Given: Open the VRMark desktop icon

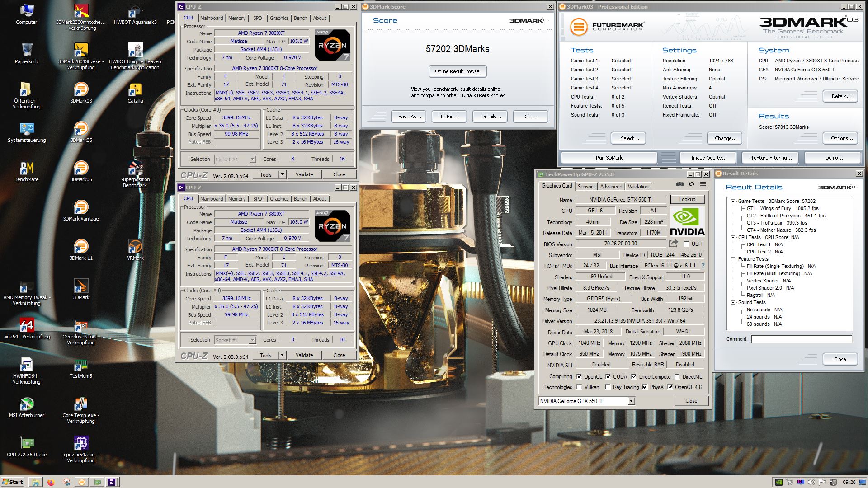Looking at the screenshot, I should [x=135, y=250].
